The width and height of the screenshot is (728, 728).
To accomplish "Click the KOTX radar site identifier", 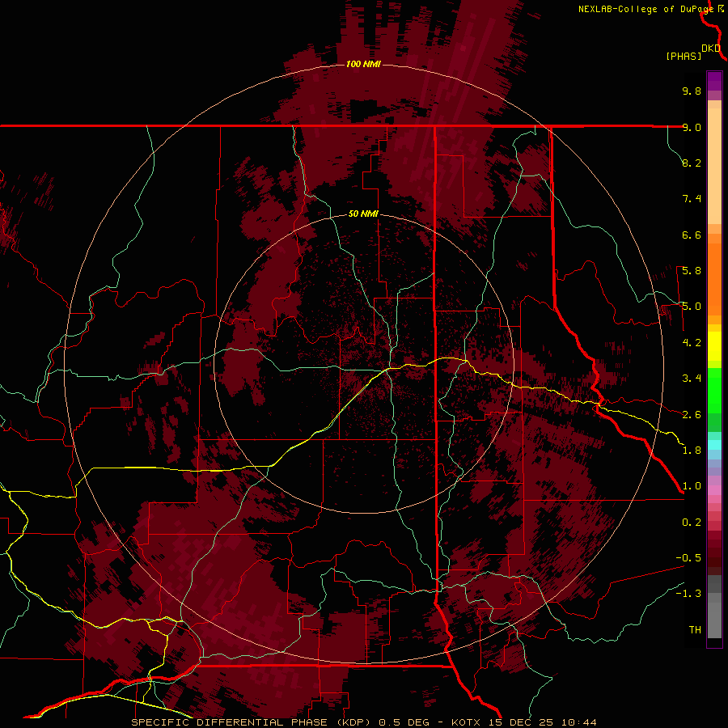I will point(468,722).
